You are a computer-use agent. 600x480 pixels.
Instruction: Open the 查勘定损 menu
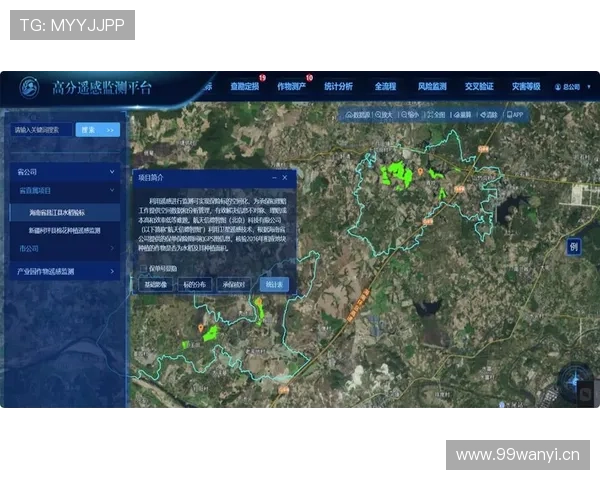point(245,87)
